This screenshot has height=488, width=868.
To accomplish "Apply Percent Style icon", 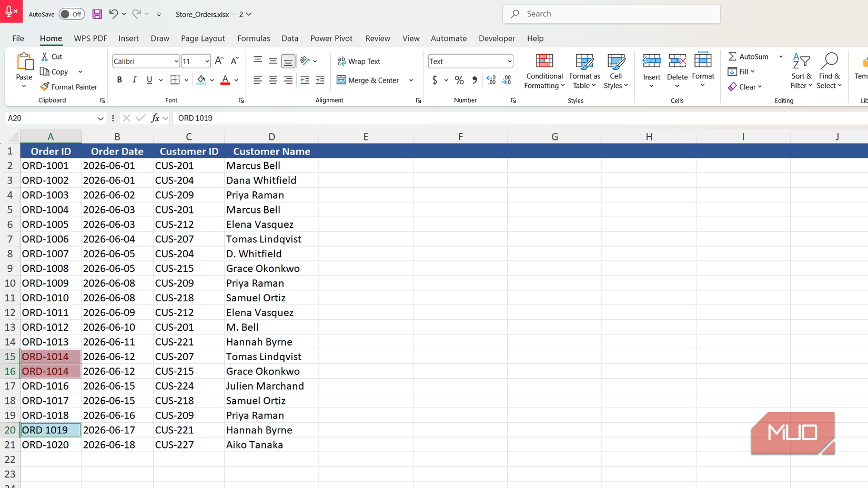I will pyautogui.click(x=459, y=80).
